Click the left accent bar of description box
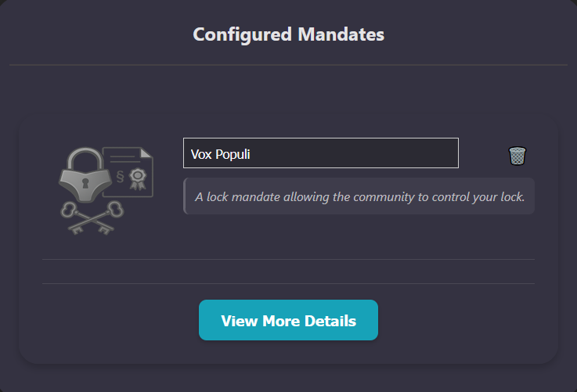Screen dimensions: 577x392 185,196
